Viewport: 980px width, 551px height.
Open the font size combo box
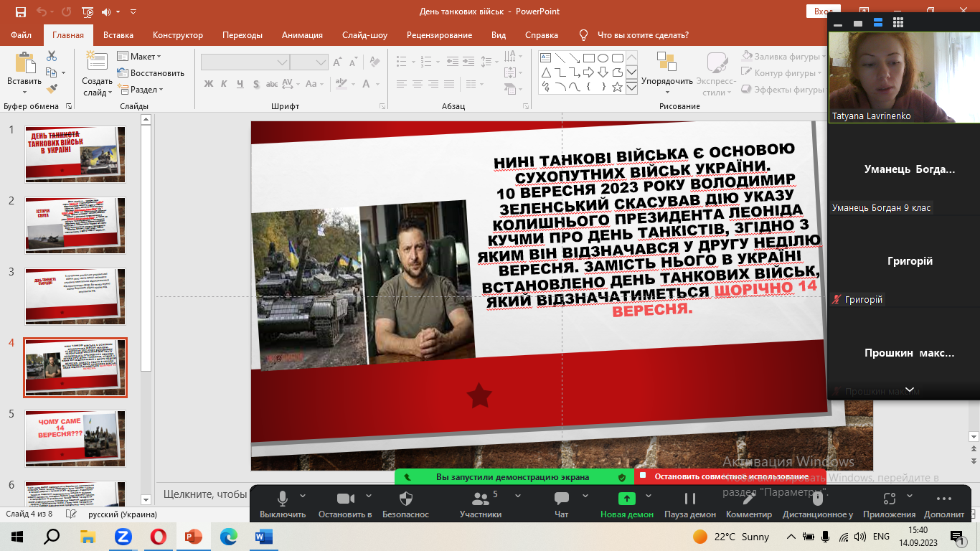click(x=309, y=62)
